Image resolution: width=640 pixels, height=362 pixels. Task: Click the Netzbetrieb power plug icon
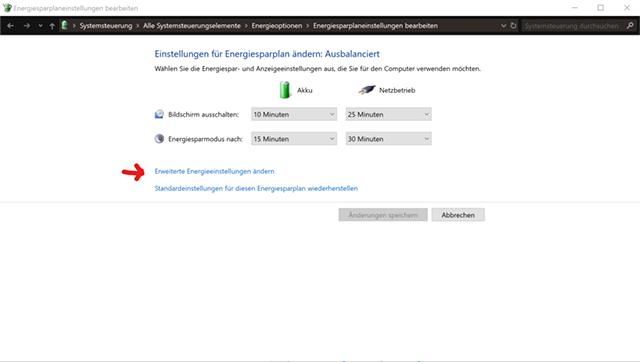pyautogui.click(x=367, y=90)
